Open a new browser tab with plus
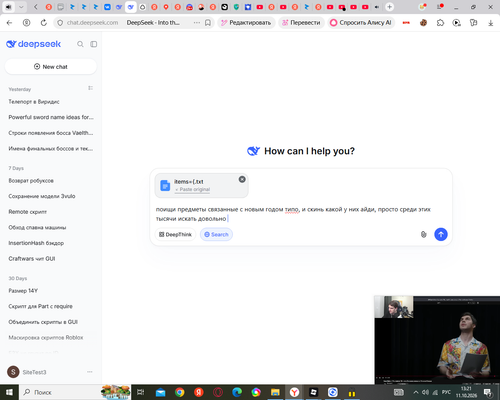500x400 pixels. pyautogui.click(x=389, y=7)
